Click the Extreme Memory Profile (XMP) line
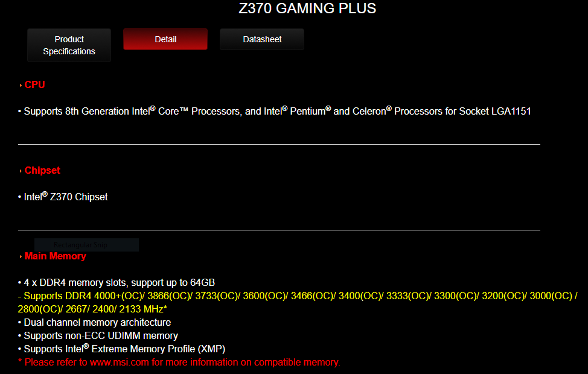 tap(121, 349)
